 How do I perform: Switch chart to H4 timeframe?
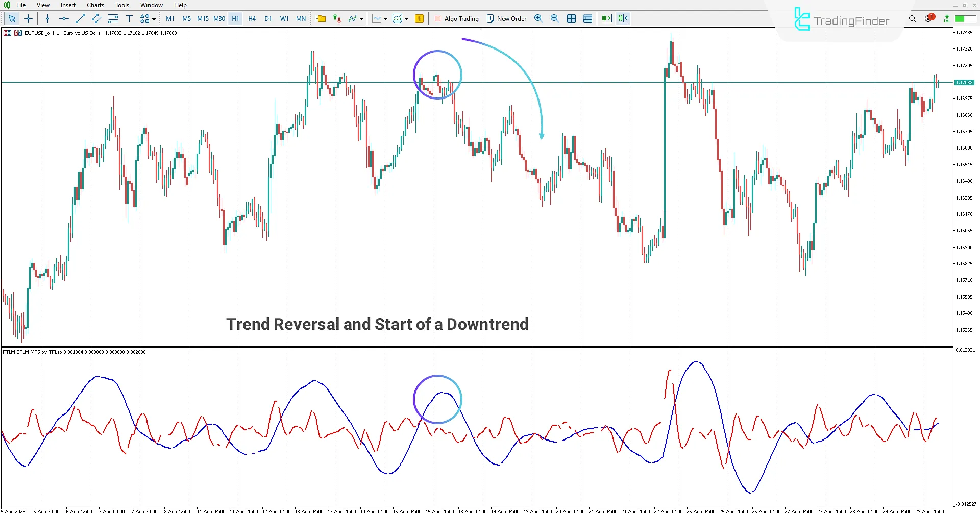252,18
